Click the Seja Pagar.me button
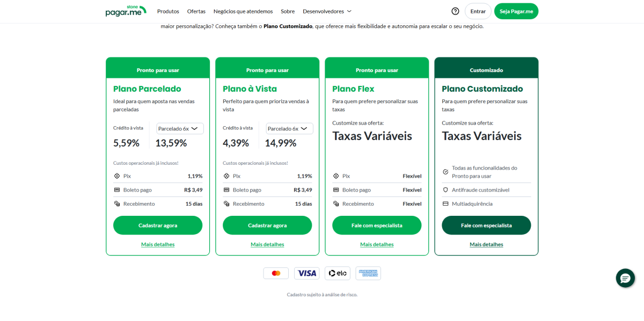 pos(516,11)
